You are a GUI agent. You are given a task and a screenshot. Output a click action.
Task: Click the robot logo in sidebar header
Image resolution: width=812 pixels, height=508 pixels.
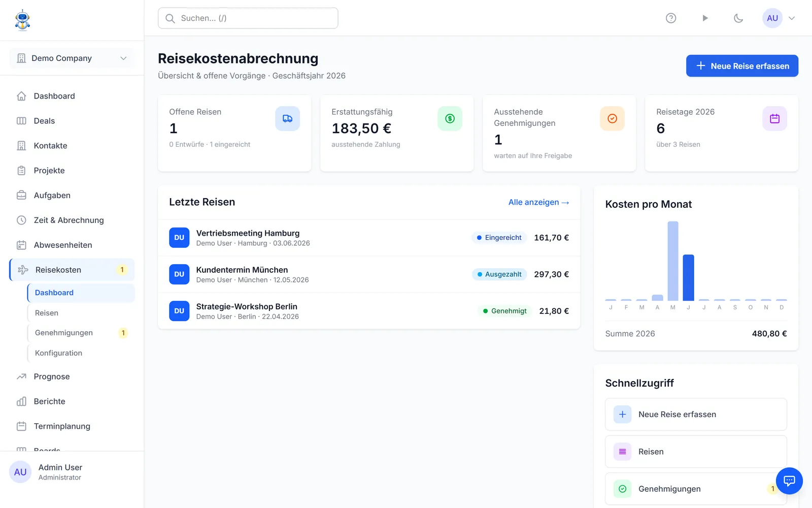22,20
